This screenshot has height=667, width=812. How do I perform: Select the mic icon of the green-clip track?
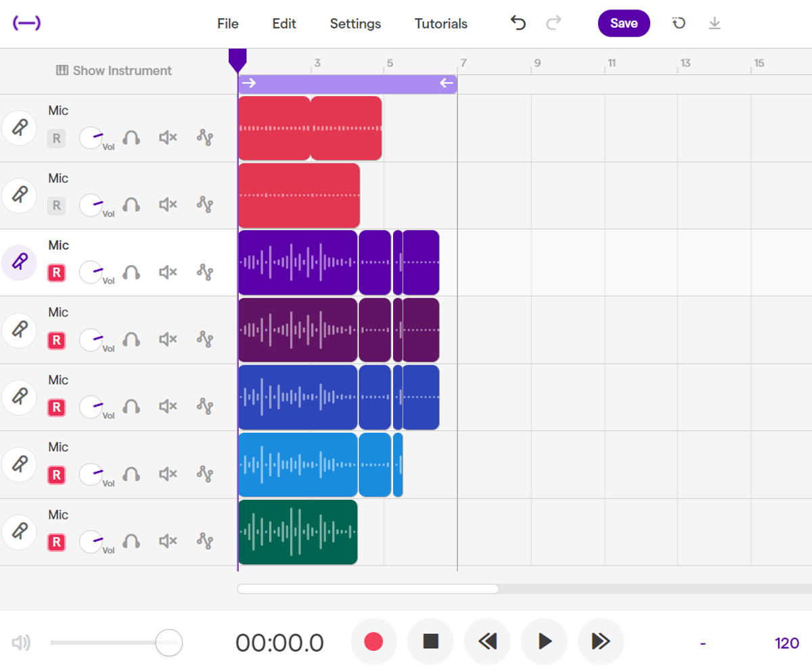(19, 532)
